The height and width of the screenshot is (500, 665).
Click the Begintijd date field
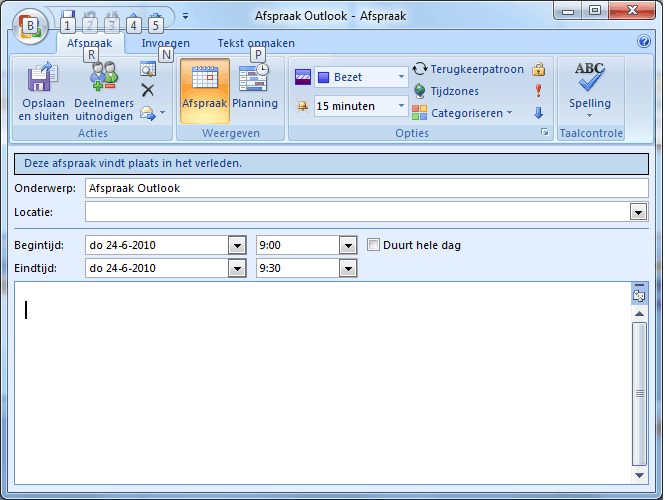157,245
